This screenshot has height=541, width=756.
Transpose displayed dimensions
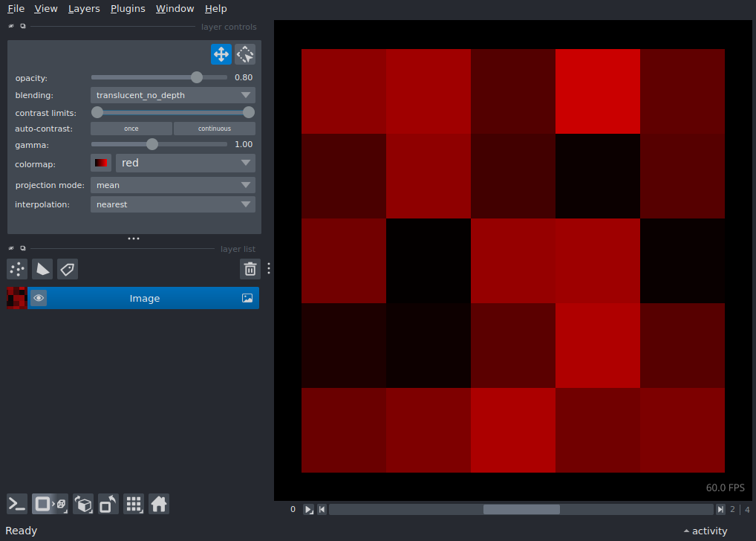[108, 504]
